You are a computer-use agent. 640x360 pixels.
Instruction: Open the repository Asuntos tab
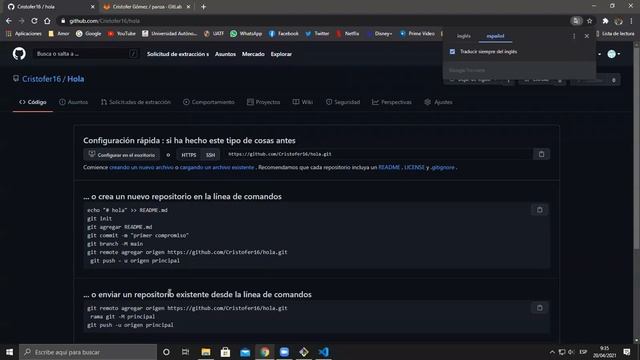coord(73,102)
